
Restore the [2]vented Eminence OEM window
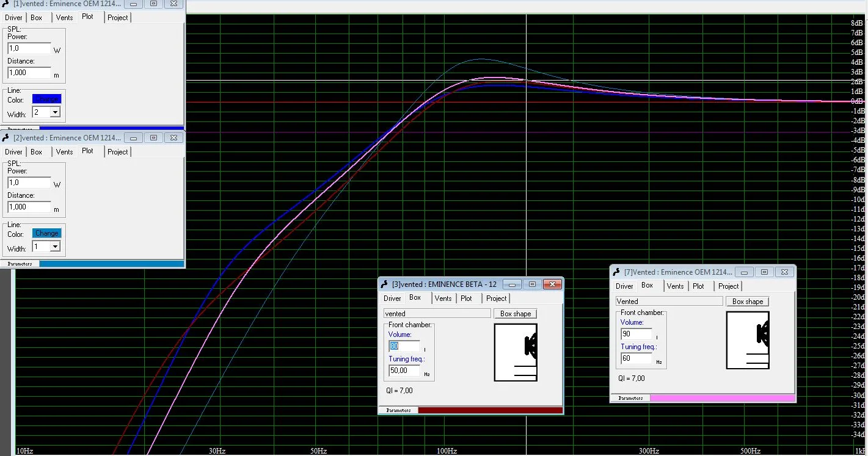click(x=153, y=138)
